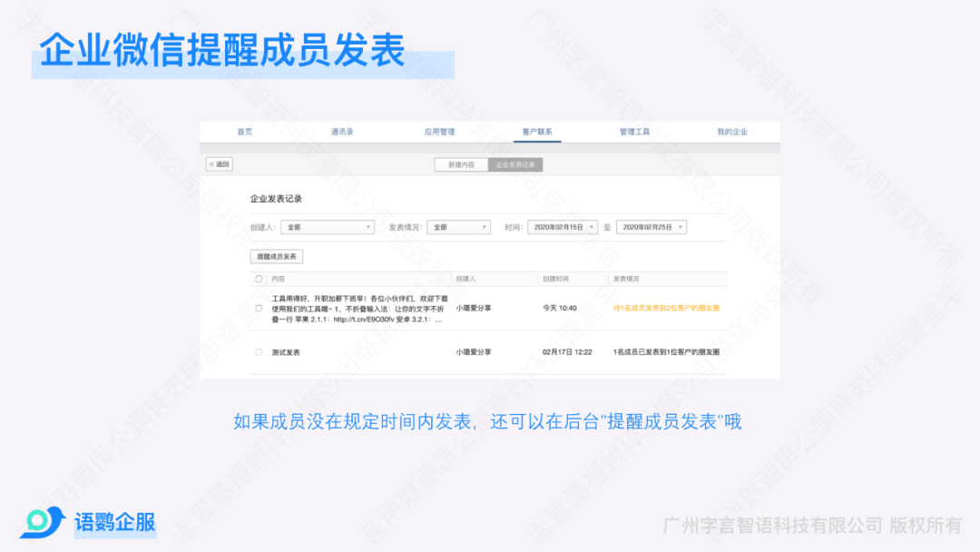Open the start date picker 2020年02月15日
Image resolution: width=980 pixels, height=552 pixels.
pos(563,227)
